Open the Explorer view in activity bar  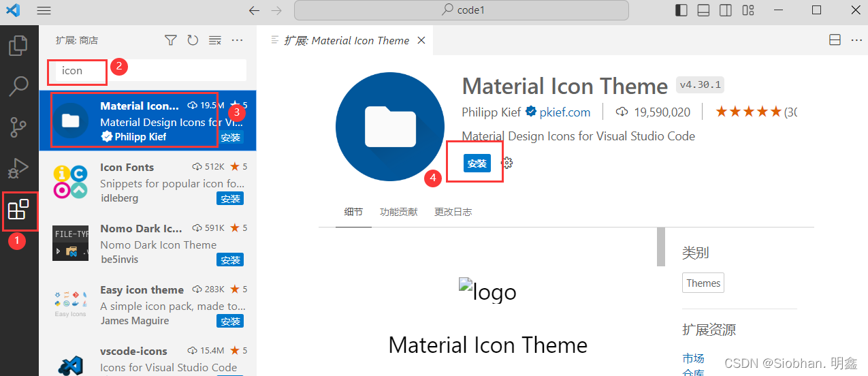[x=18, y=46]
